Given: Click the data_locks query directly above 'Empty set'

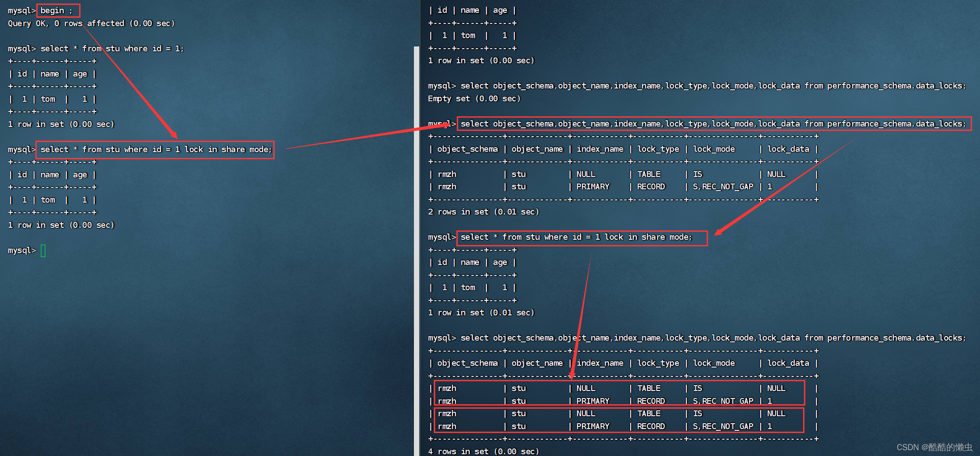Looking at the screenshot, I should point(713,86).
